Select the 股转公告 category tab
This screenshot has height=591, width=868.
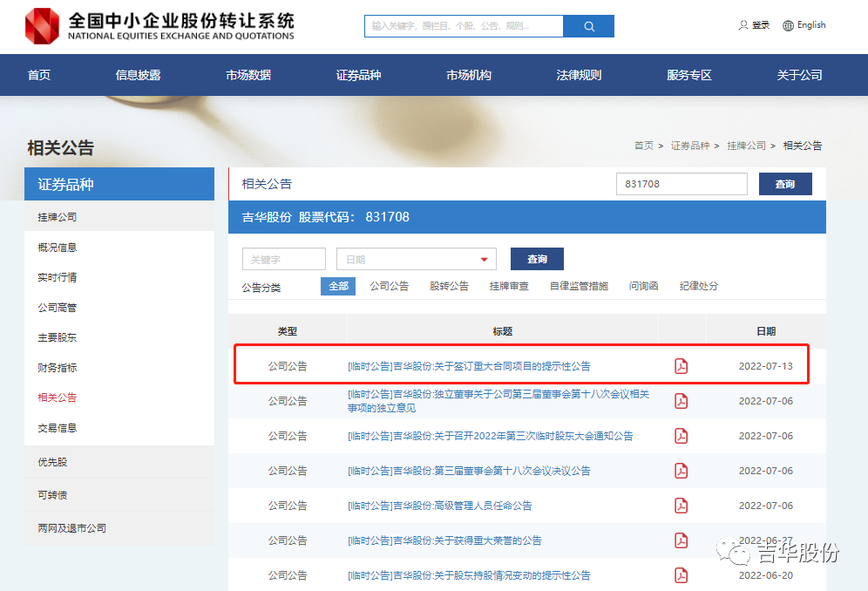449,287
